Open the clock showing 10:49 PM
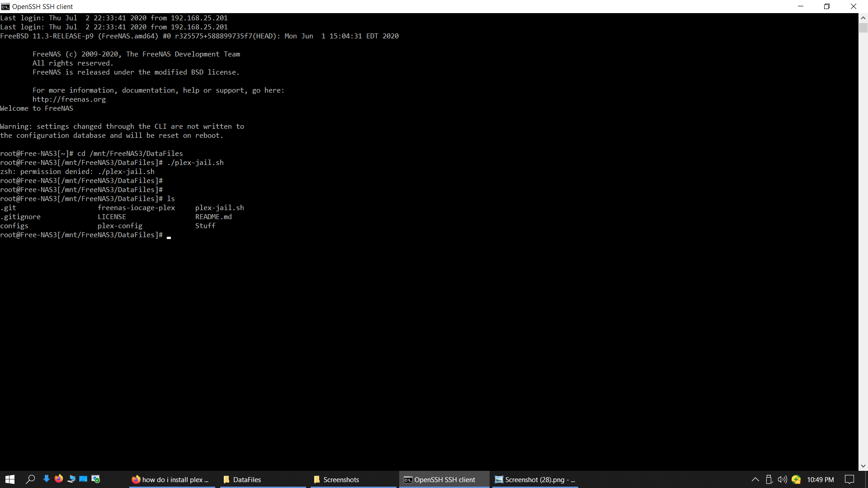This screenshot has width=868, height=488. click(x=820, y=479)
